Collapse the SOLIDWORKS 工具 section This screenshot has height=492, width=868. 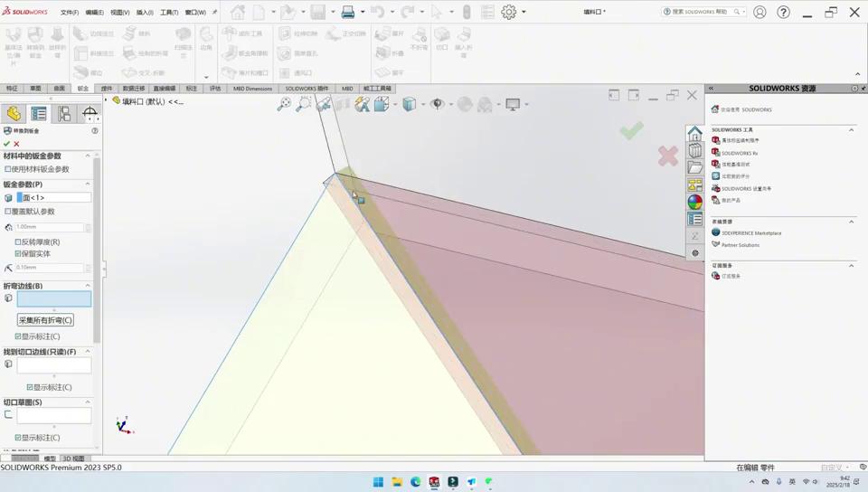click(x=851, y=130)
